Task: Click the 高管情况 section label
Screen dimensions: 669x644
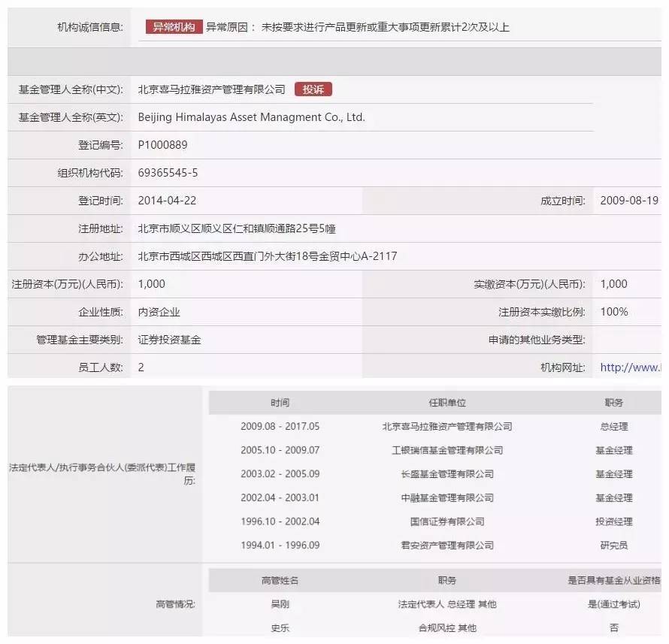Action: [175, 604]
